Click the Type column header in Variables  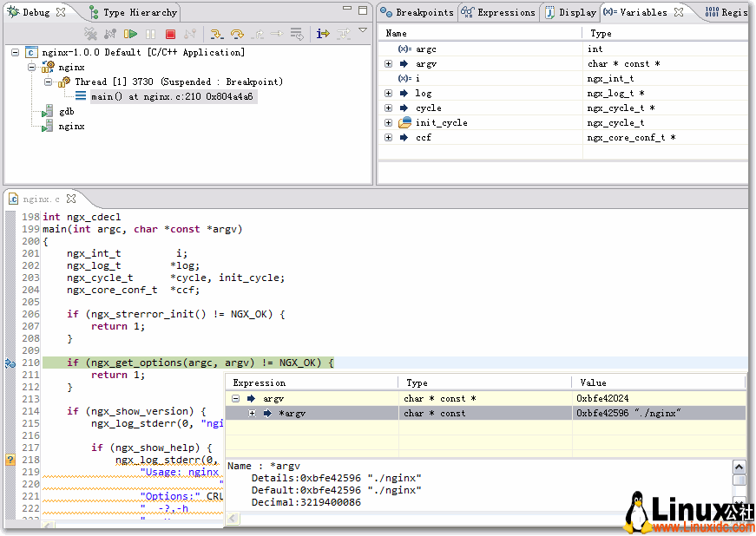(601, 33)
